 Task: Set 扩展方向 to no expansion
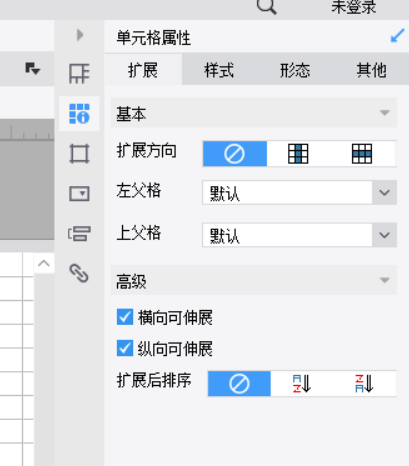tap(235, 154)
